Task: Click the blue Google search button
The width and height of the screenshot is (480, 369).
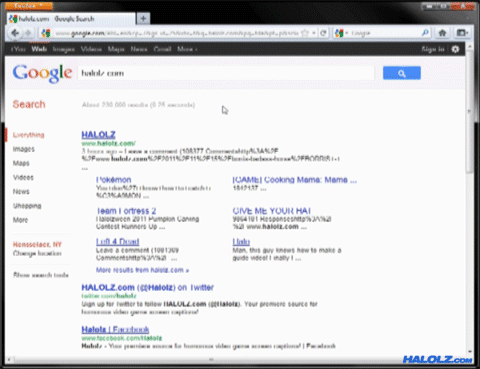Action: click(402, 73)
